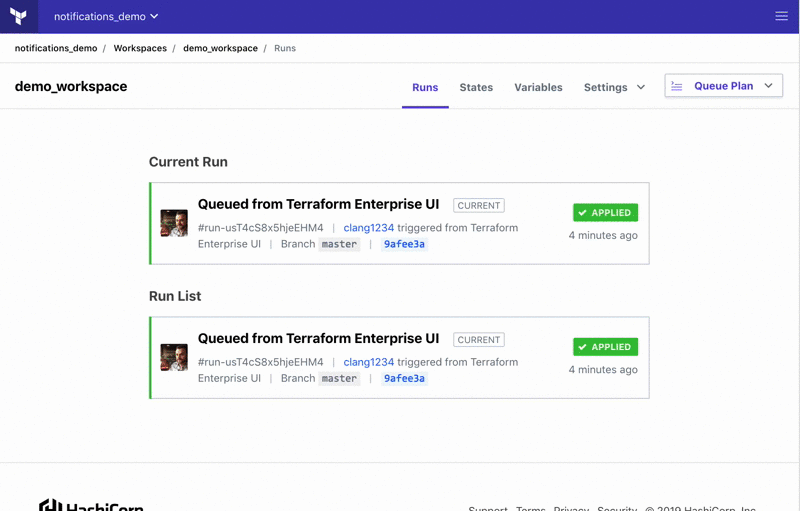Click the HashiCorp logo in footer

(90, 506)
